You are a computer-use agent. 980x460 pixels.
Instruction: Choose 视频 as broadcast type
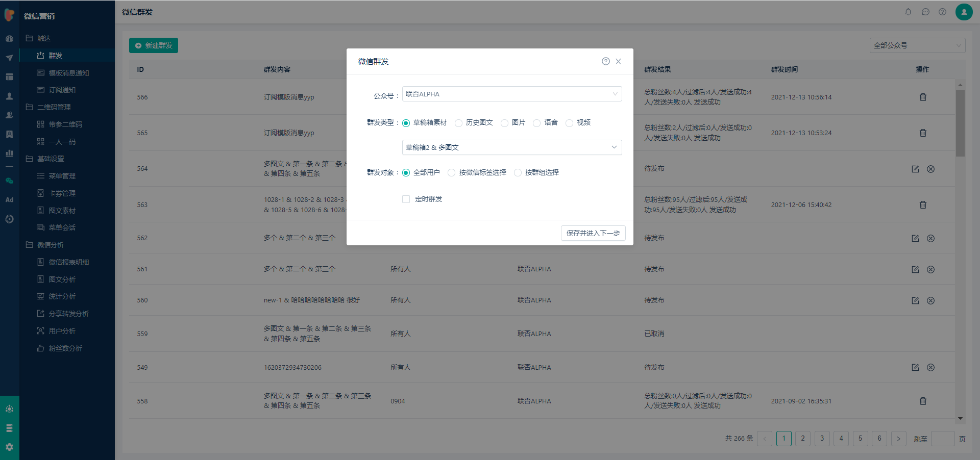(x=569, y=123)
